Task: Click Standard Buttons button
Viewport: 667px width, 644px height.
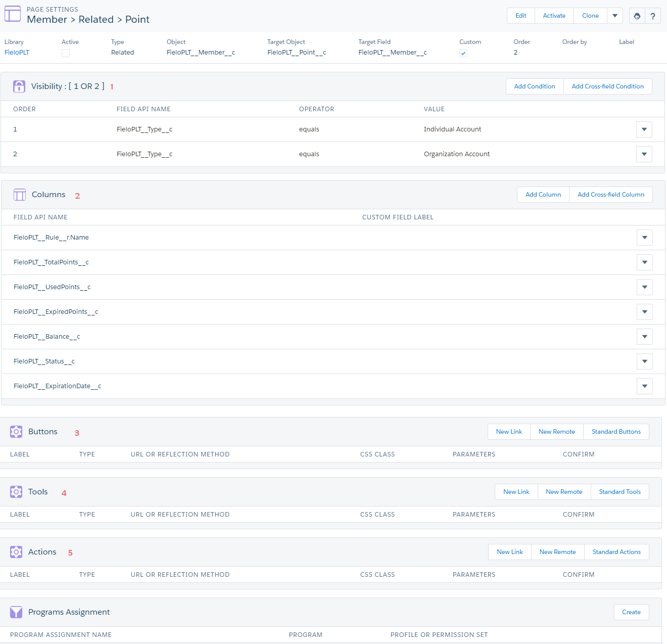Action: click(616, 432)
